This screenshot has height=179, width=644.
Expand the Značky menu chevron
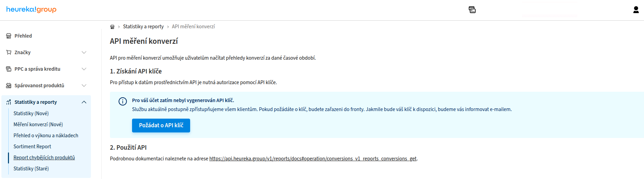(84, 52)
